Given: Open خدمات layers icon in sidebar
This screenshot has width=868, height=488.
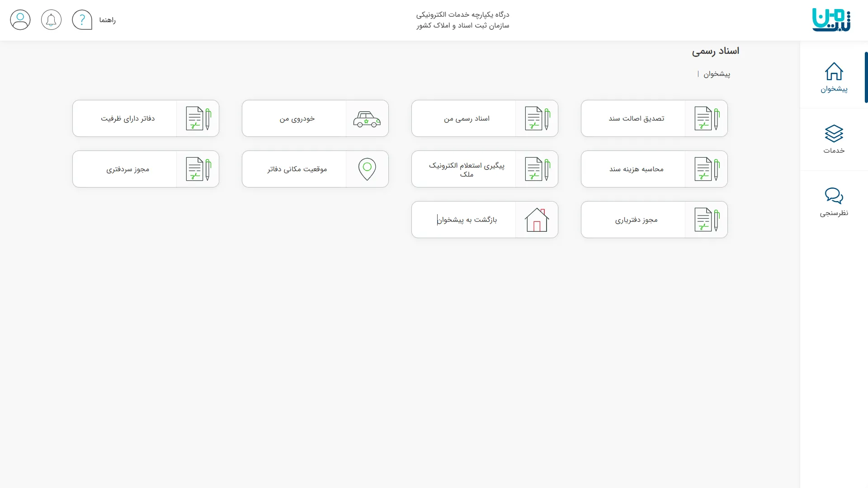Looking at the screenshot, I should click(x=834, y=134).
